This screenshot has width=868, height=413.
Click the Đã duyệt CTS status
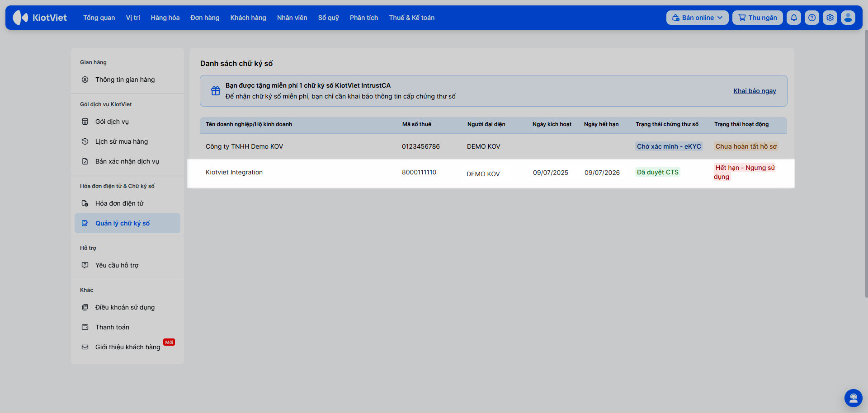(658, 172)
